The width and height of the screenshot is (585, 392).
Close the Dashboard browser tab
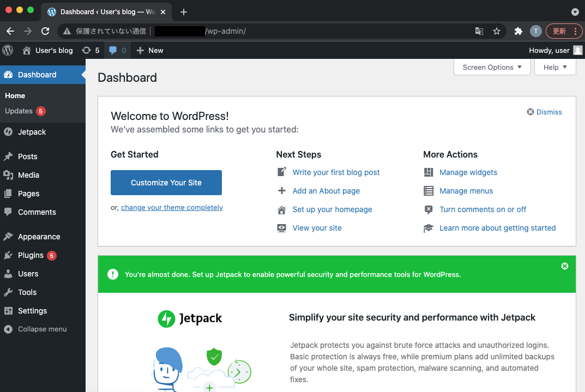tap(163, 12)
